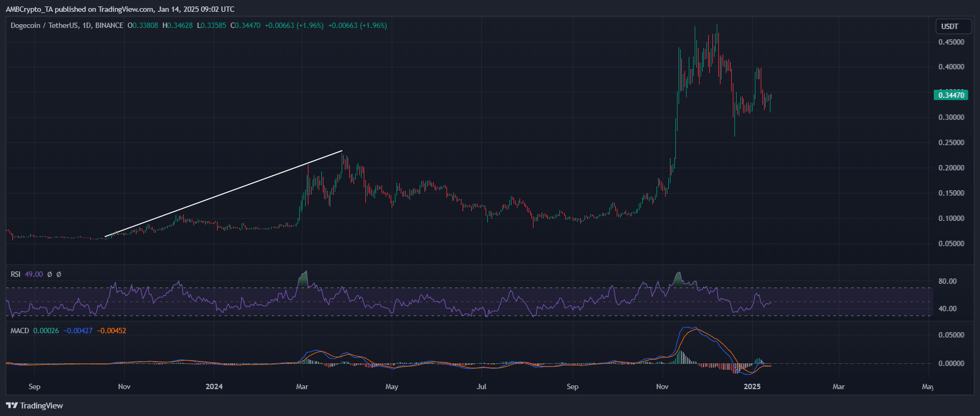Click the white ascending trendline

coord(223,194)
